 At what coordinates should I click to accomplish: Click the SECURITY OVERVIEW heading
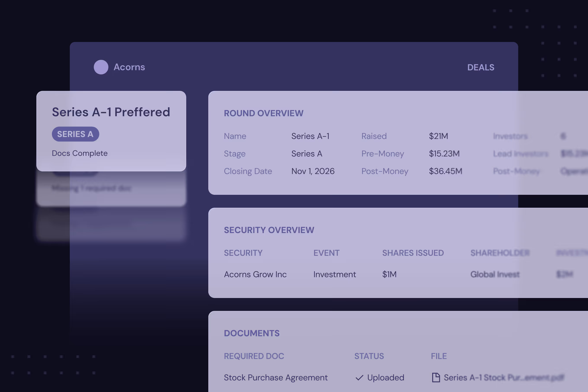(269, 230)
